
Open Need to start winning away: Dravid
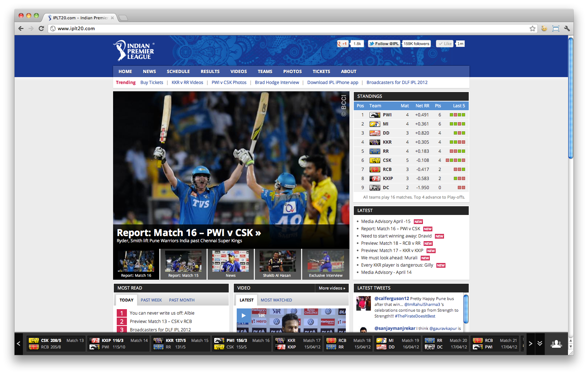point(396,236)
